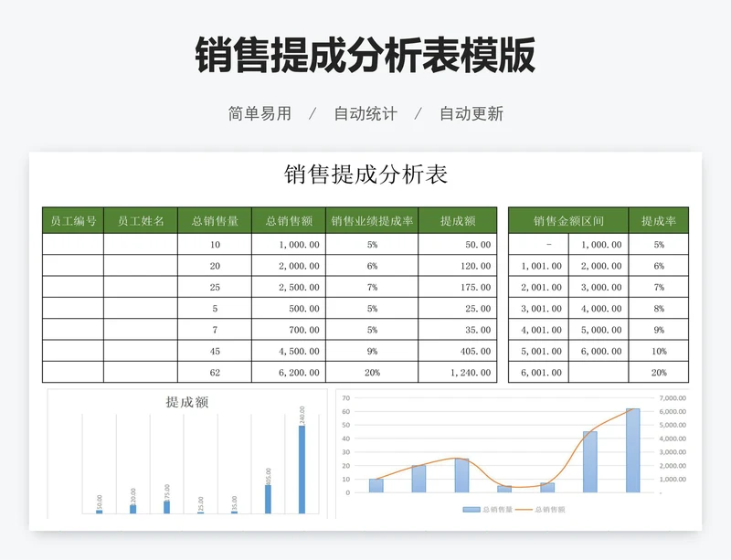Click the 销售金额区间 header in the right table

coord(567,219)
